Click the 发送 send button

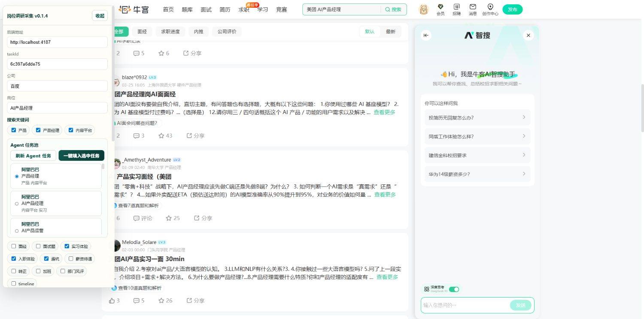(521, 305)
